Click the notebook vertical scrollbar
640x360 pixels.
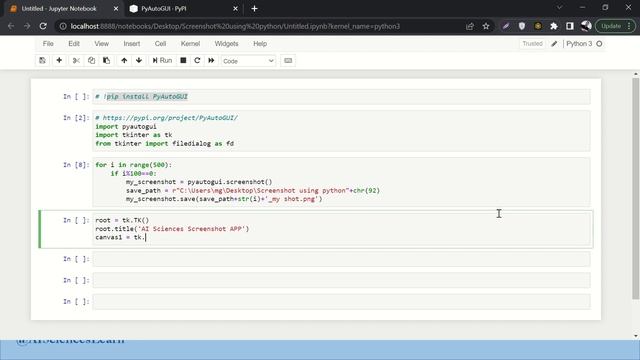pos(636,188)
